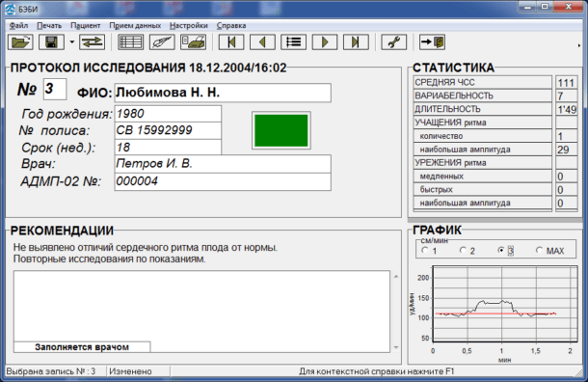Screen dimensions: 588x382
Task: Go to the previous record arrow
Action: tap(262, 42)
